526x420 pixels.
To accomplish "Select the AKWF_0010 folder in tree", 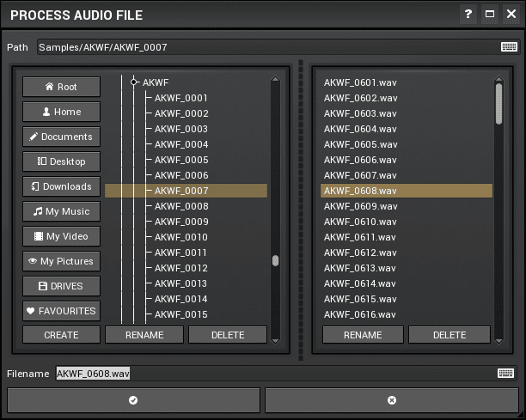I will (181, 237).
